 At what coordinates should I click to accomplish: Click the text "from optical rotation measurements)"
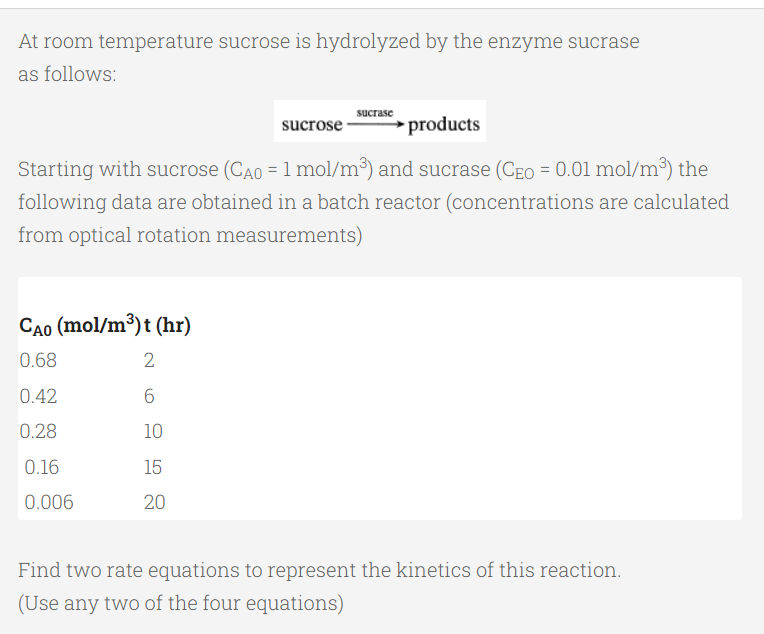[190, 235]
